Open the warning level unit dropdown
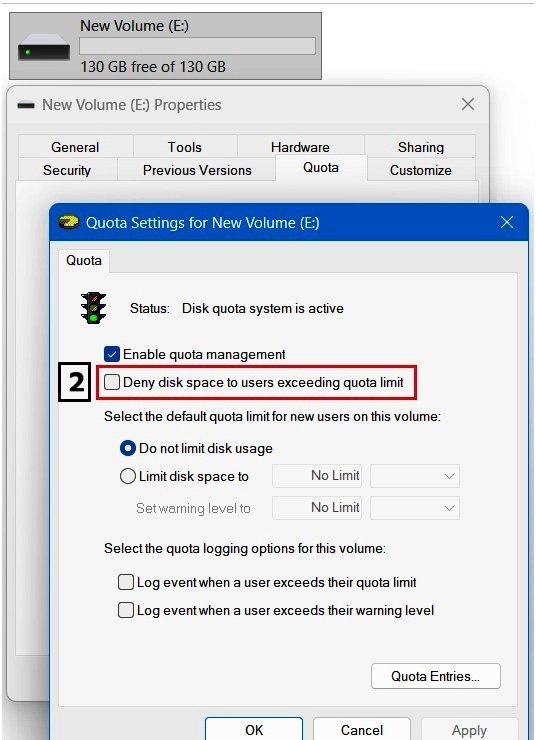This screenshot has height=740, width=536. (415, 508)
